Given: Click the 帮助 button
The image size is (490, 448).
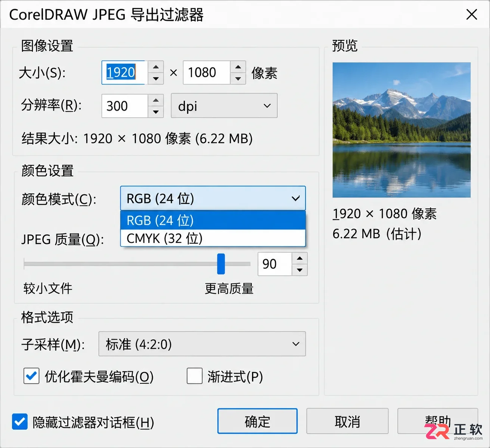Looking at the screenshot, I should click(438, 421).
